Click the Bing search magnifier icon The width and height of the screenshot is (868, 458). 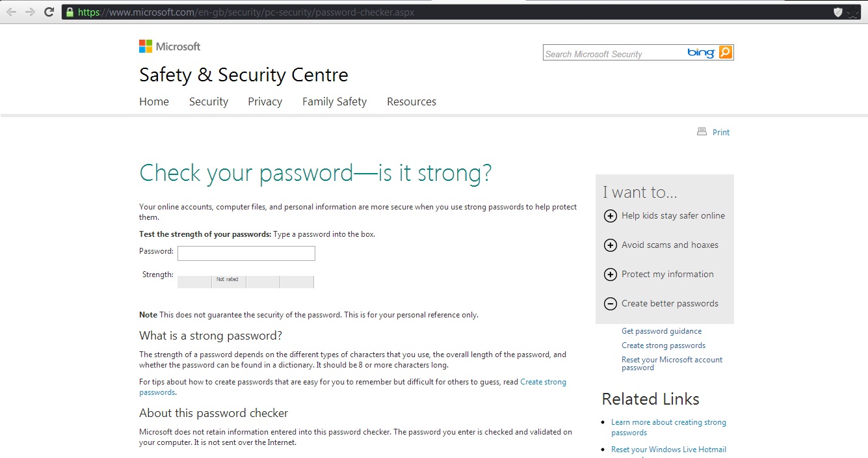tap(725, 52)
